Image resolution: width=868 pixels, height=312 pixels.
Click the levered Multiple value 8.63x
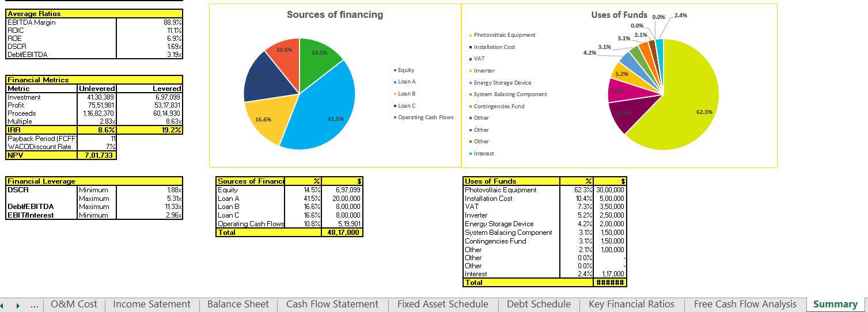click(150, 121)
